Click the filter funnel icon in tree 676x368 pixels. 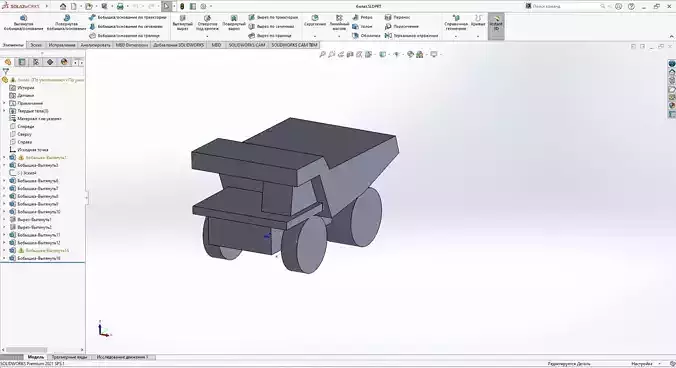coord(6,71)
